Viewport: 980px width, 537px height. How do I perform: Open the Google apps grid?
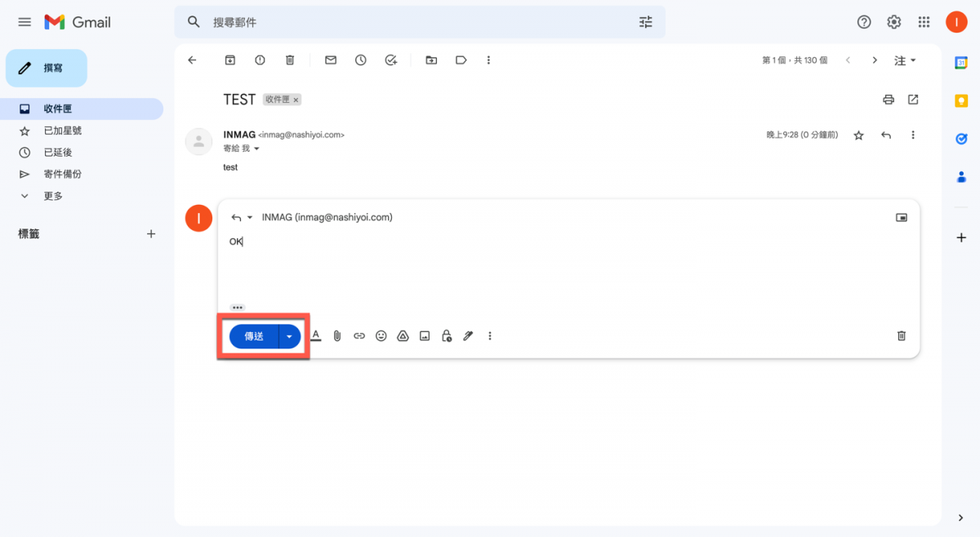924,22
